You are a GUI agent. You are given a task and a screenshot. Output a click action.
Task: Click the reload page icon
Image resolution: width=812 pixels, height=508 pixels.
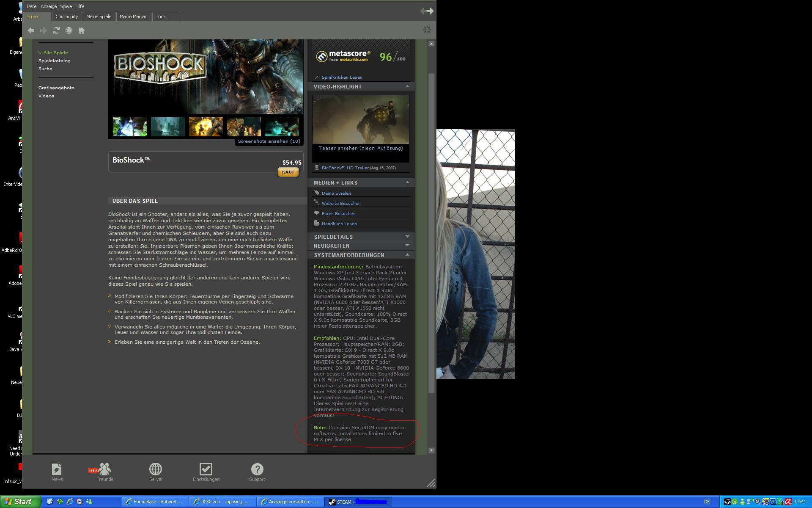[x=56, y=30]
